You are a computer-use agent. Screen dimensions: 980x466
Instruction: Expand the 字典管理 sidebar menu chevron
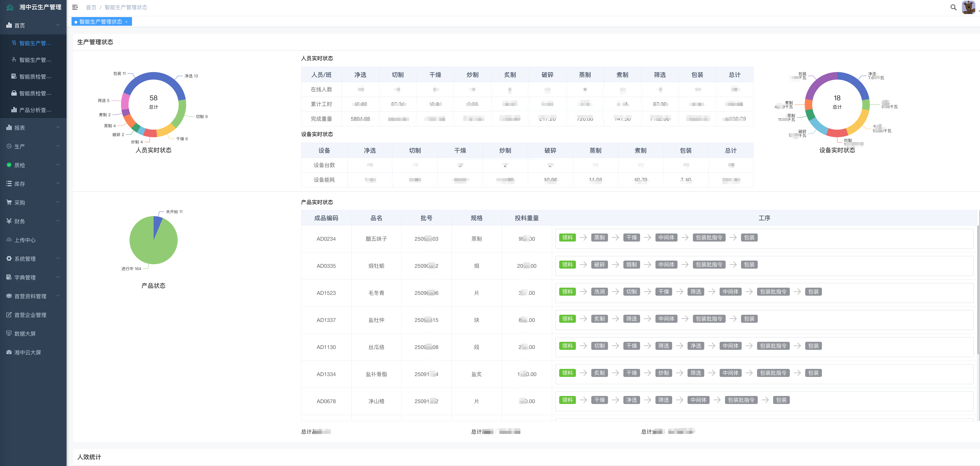tap(58, 277)
